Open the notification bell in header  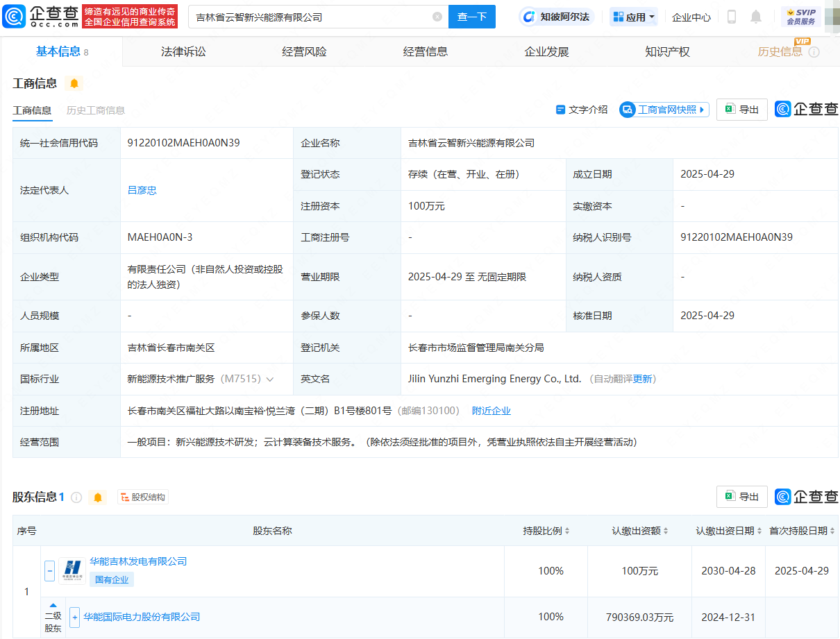pyautogui.click(x=756, y=17)
